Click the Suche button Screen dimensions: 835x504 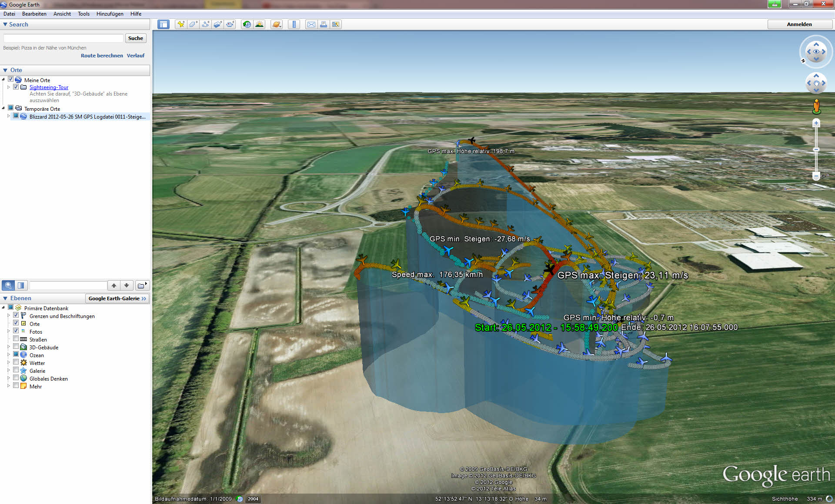coord(136,38)
